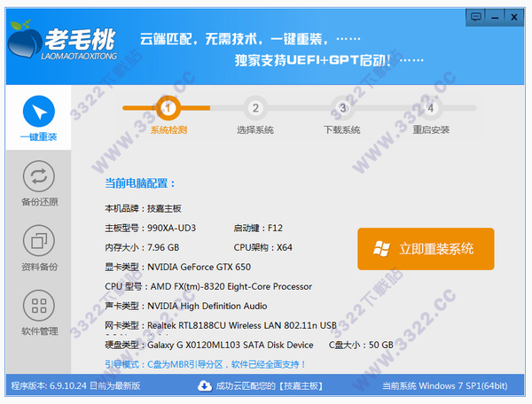Image resolution: width=532 pixels, height=404 pixels.
Task: Click the 成功云匹配您的【技嘉主板】 status text
Action: point(269,385)
